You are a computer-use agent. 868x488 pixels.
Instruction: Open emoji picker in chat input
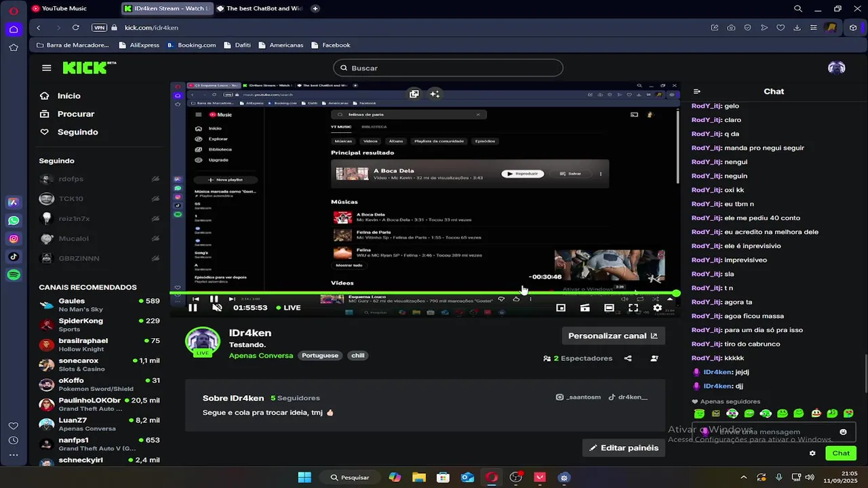(x=843, y=432)
